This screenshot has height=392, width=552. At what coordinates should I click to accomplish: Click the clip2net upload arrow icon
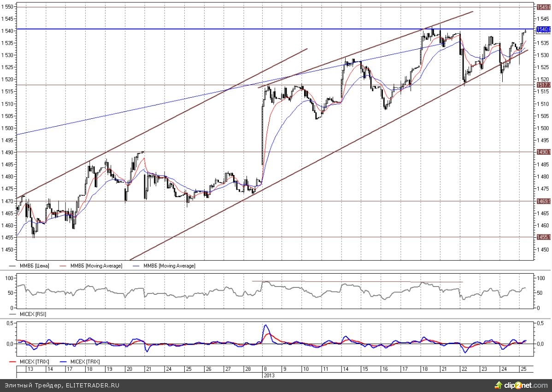[x=498, y=385]
